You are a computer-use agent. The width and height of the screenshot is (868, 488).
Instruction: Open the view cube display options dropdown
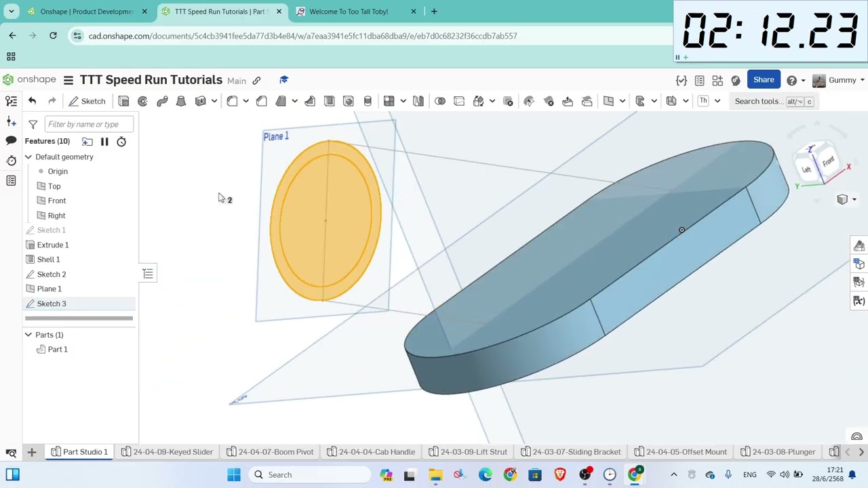[x=854, y=199]
